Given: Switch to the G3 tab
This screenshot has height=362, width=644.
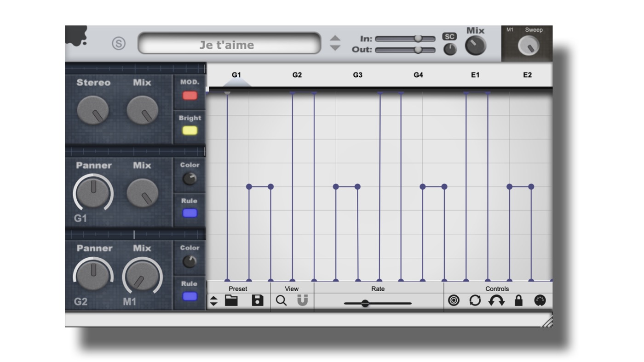Looking at the screenshot, I should coord(357,75).
